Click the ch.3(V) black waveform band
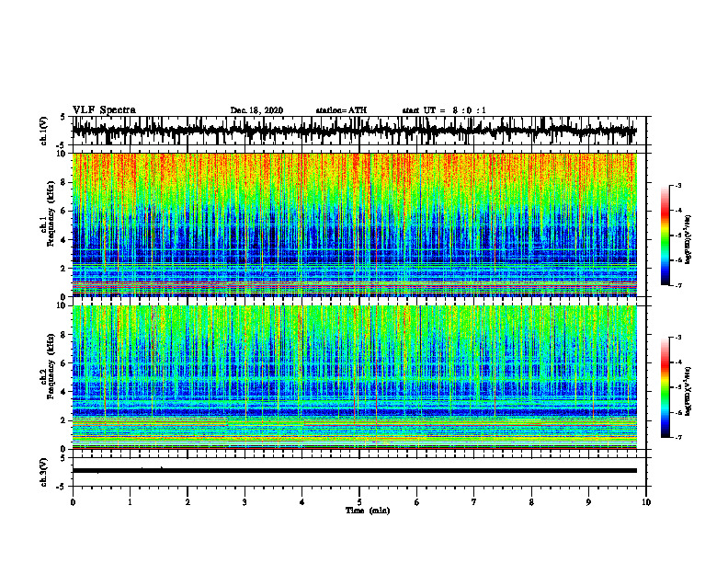Screen dimensions: 728x563 click(354, 471)
